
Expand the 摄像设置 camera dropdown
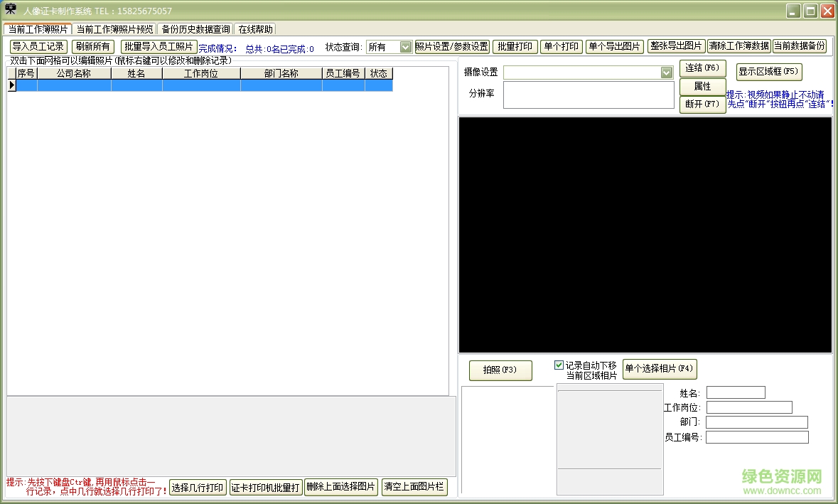click(666, 73)
